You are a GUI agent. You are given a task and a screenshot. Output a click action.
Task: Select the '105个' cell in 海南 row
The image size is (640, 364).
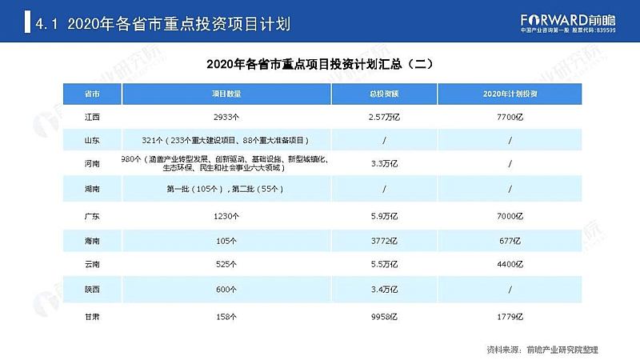pyautogui.click(x=226, y=241)
